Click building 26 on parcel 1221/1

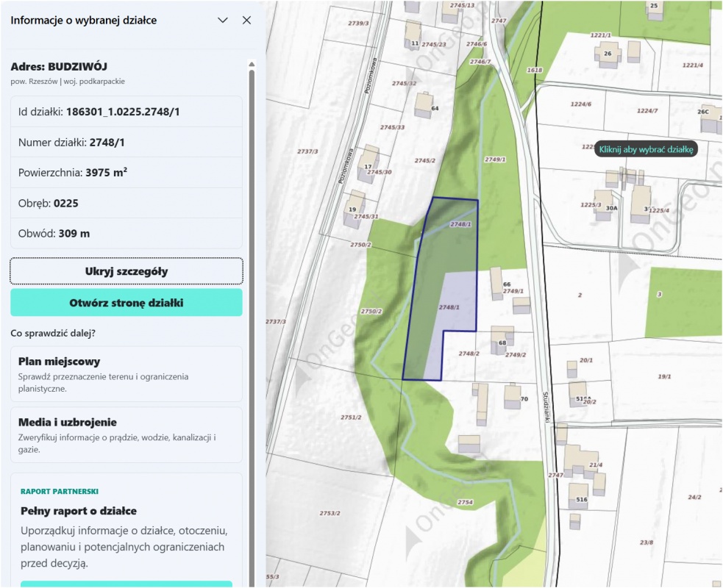(x=607, y=54)
